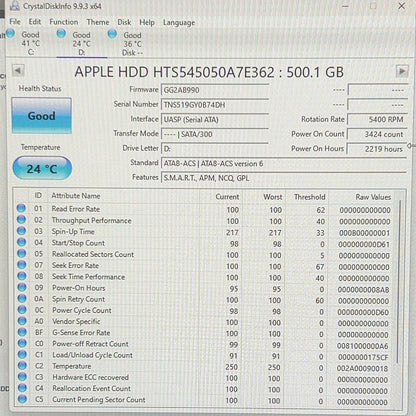This screenshot has width=416, height=416.
Task: Select raw value 0000000175CF of Load/Unload Cycle
Action: click(x=363, y=357)
